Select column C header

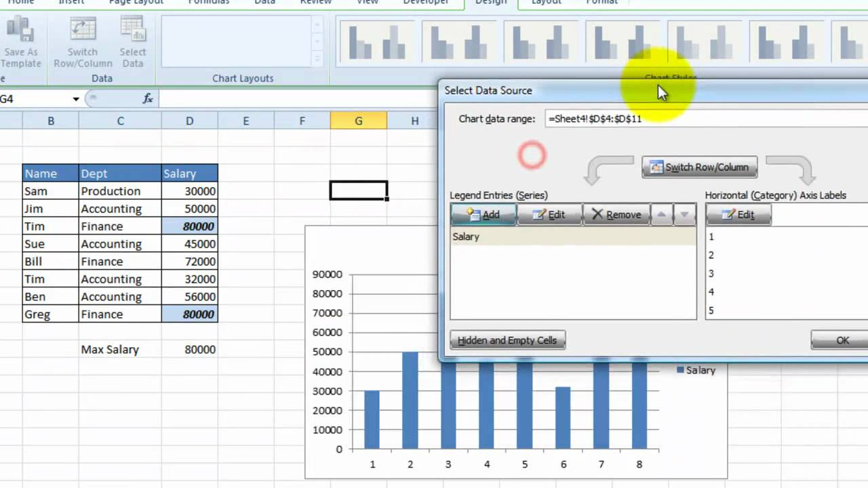pos(120,121)
